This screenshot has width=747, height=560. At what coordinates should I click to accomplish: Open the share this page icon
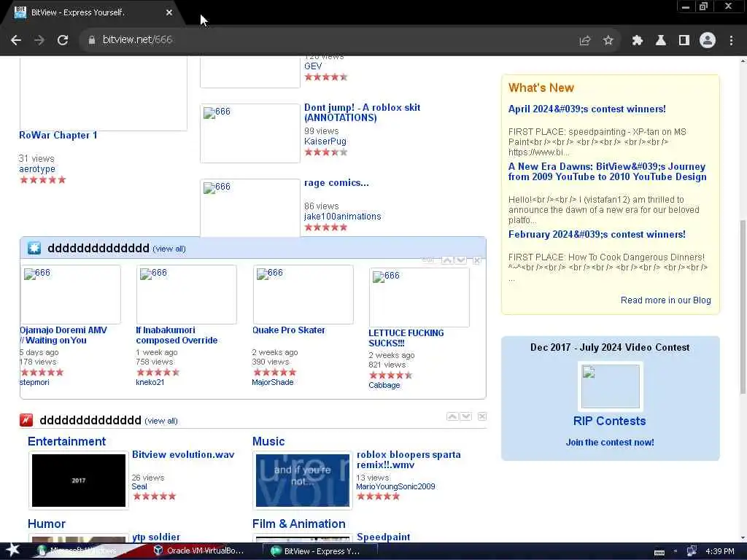click(x=585, y=41)
